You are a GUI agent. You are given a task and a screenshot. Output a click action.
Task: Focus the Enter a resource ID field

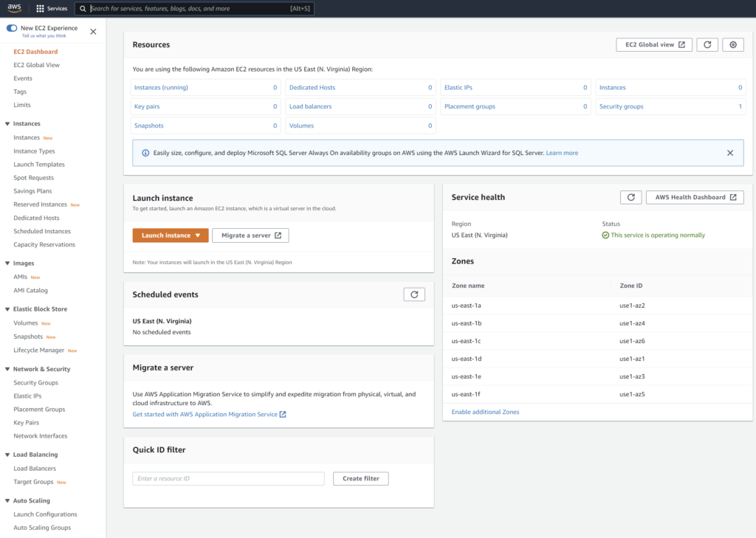(x=229, y=479)
